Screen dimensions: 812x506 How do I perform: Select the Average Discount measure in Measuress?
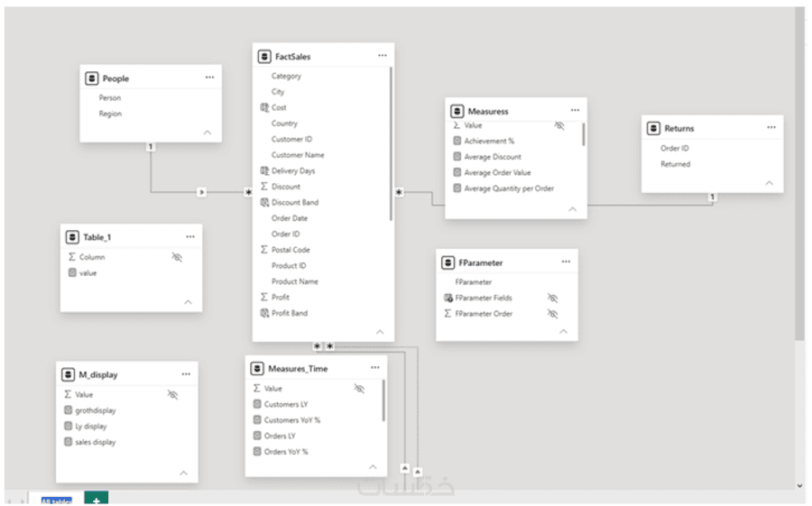(493, 157)
